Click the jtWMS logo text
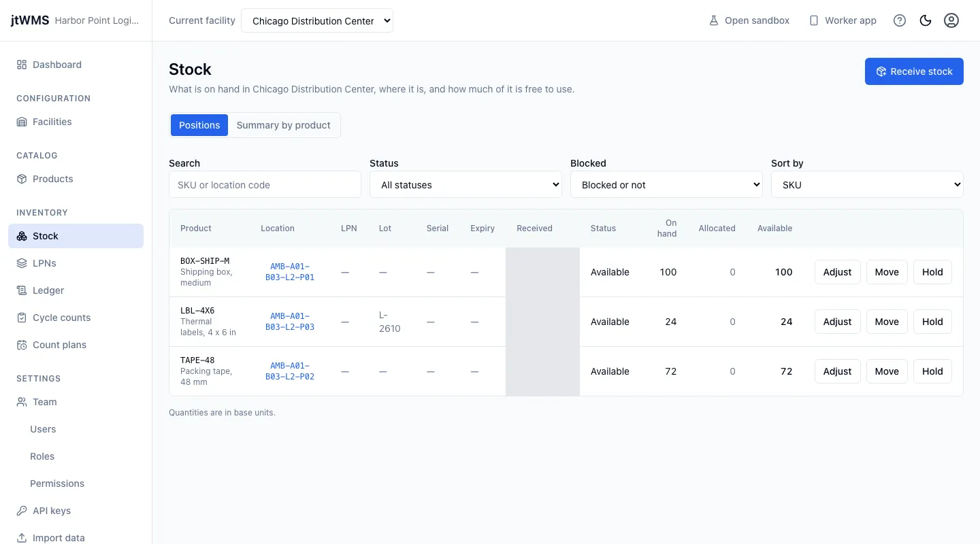 (30, 20)
